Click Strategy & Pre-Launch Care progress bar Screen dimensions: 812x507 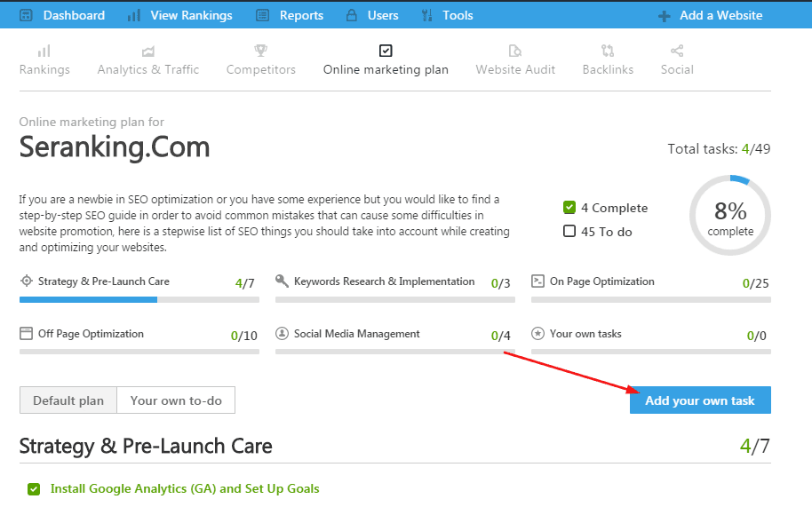139,299
